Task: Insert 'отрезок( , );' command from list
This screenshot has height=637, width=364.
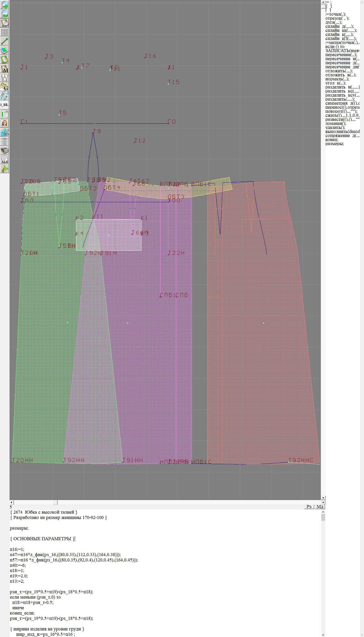Action: [337, 18]
